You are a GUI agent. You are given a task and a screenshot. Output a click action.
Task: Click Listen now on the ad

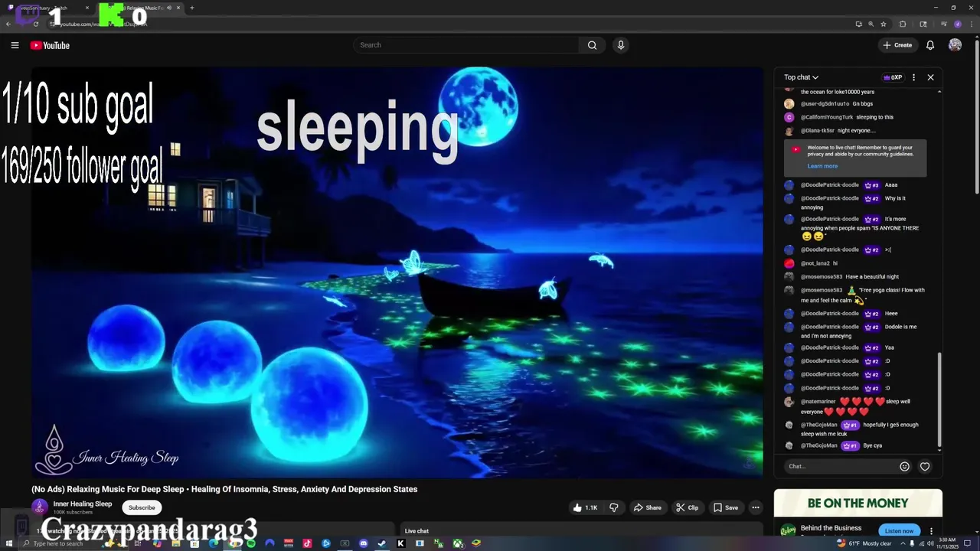tap(899, 530)
